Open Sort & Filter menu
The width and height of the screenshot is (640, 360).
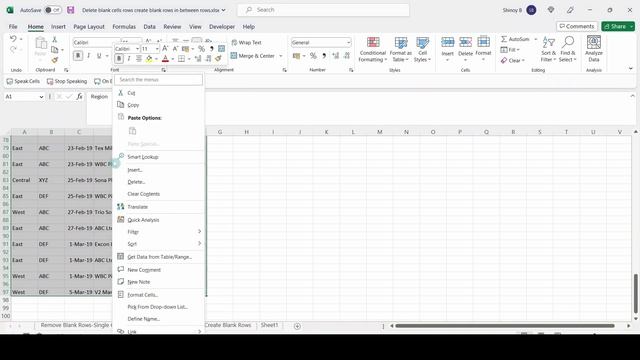[x=548, y=49]
